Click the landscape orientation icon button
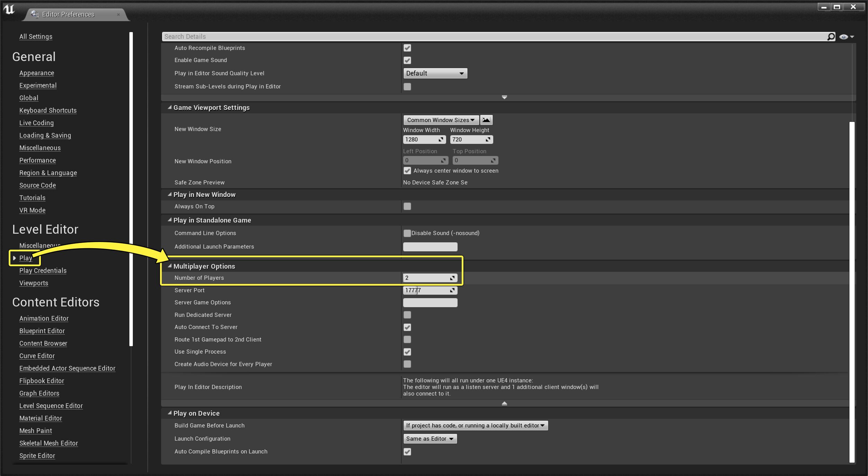Screen dimensions: 868x476 point(486,120)
